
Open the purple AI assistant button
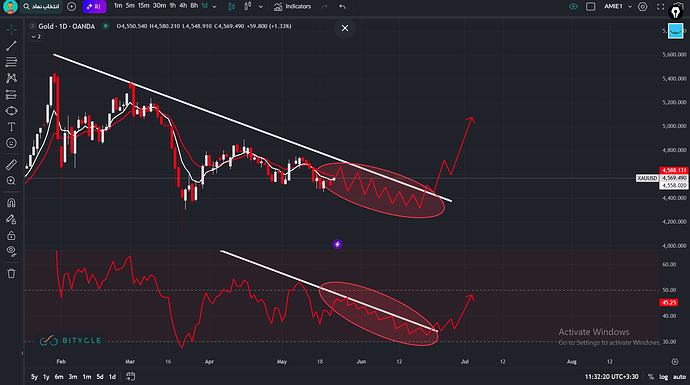click(x=94, y=7)
